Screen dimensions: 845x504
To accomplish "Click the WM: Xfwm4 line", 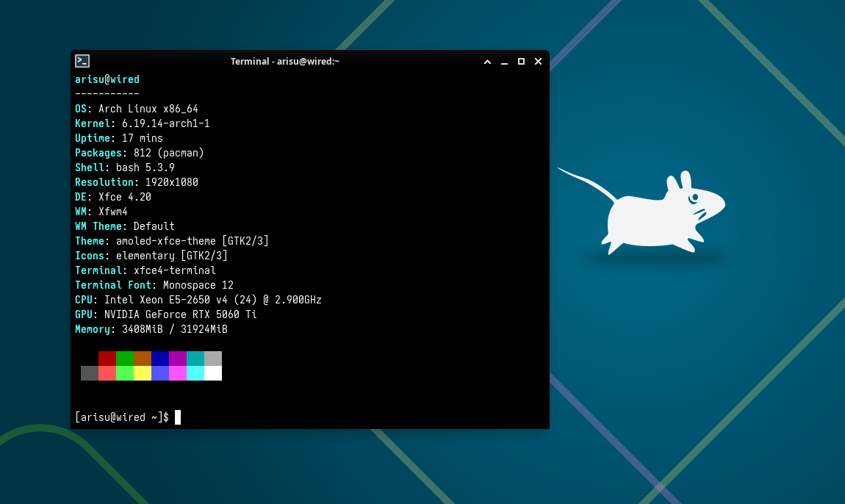I will [x=101, y=212].
